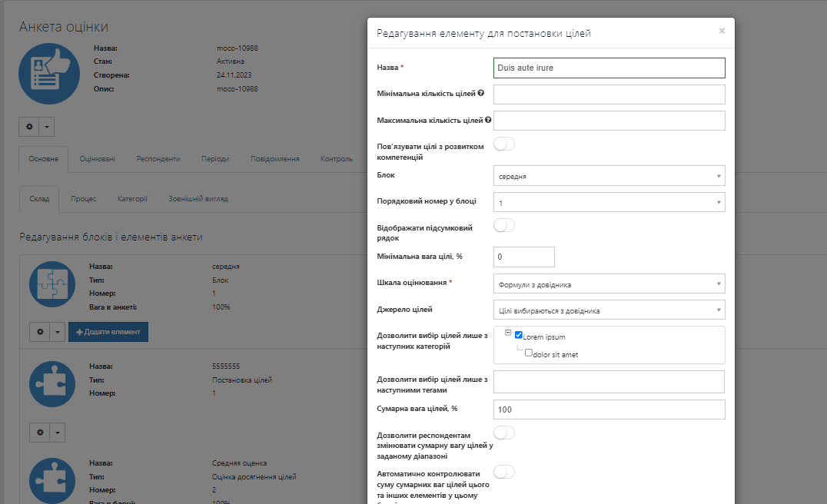Click the 5555555 element name

(x=226, y=366)
